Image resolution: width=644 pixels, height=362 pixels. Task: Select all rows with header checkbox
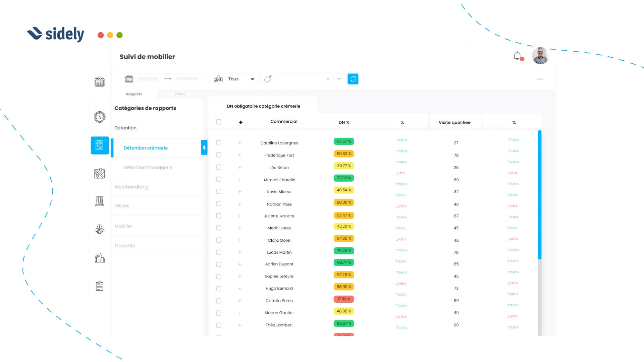pyautogui.click(x=219, y=122)
